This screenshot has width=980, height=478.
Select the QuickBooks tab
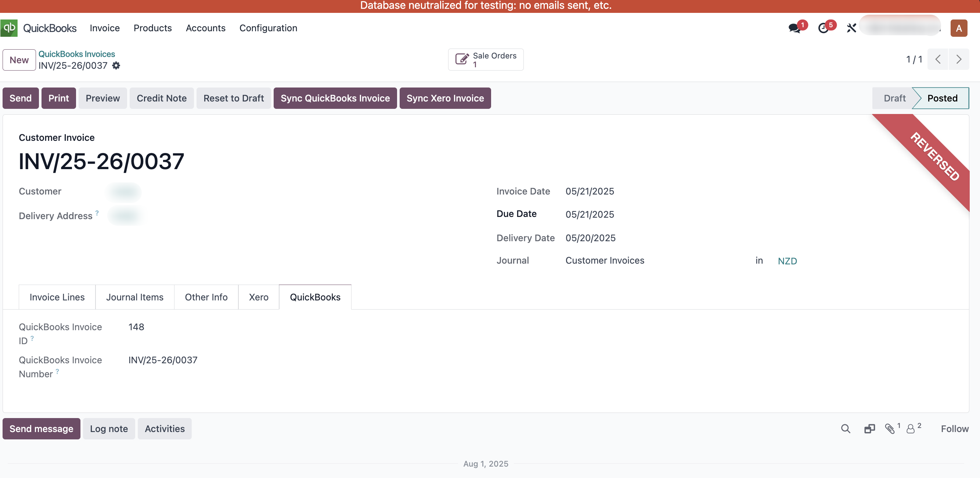coord(315,297)
